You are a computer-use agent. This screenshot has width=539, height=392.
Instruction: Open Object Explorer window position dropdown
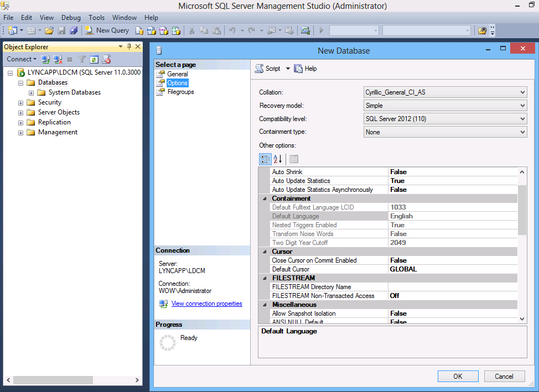coord(120,46)
